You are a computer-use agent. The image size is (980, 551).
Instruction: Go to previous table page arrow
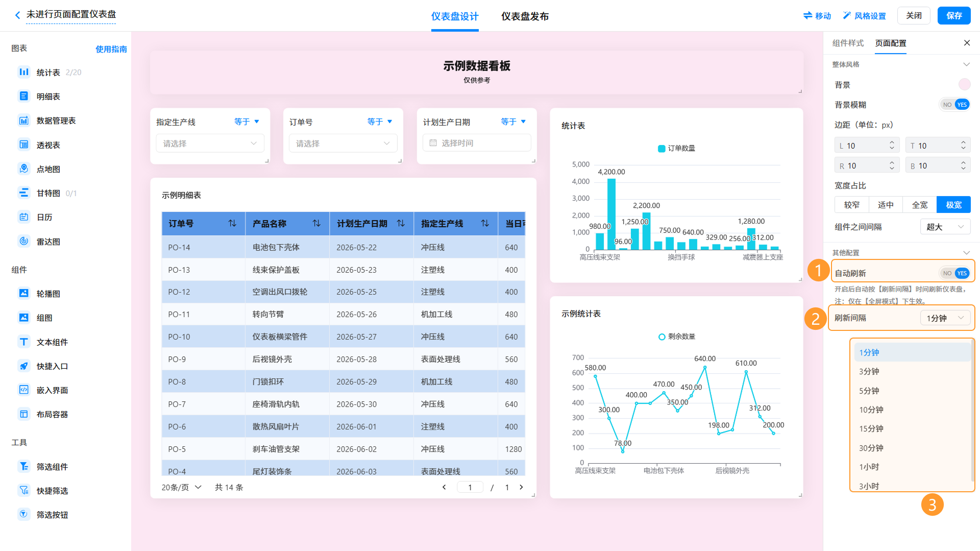point(444,487)
